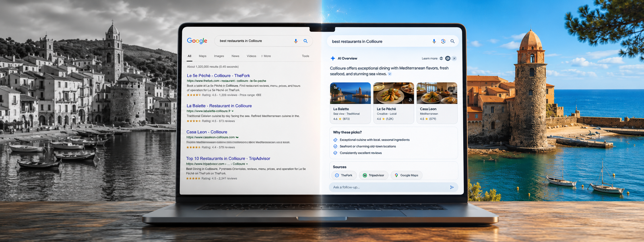Open the Tools option
644x242 pixels.
pos(305,56)
